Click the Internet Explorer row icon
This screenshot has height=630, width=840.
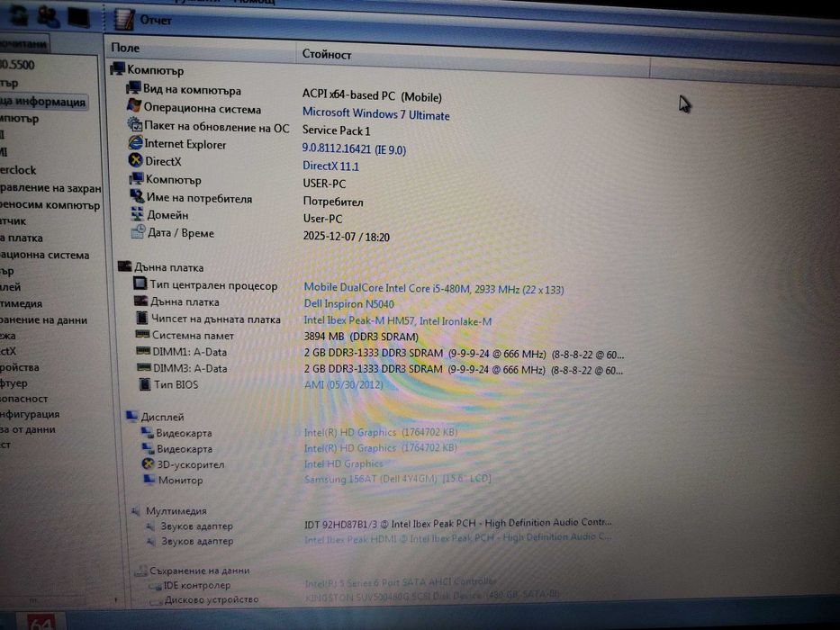(x=136, y=142)
